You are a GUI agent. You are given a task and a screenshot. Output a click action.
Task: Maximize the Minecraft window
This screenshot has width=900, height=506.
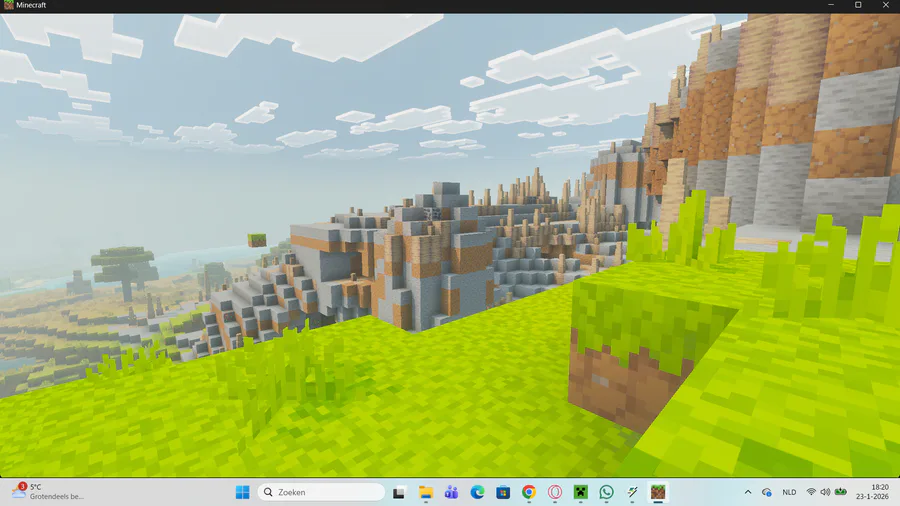858,5
